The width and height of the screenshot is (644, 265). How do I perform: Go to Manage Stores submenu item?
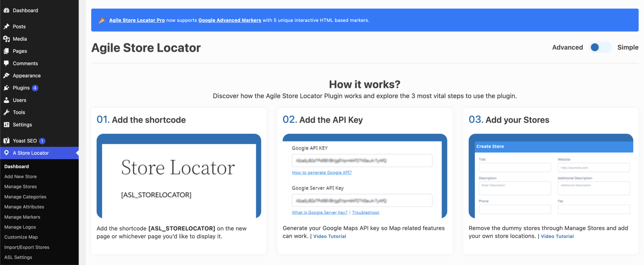(x=20, y=186)
